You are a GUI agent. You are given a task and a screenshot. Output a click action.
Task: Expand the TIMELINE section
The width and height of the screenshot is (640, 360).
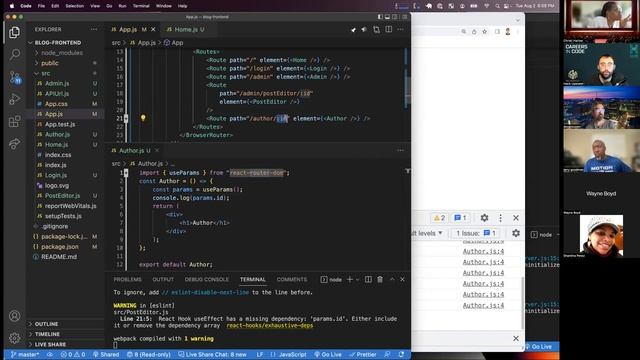(x=47, y=334)
